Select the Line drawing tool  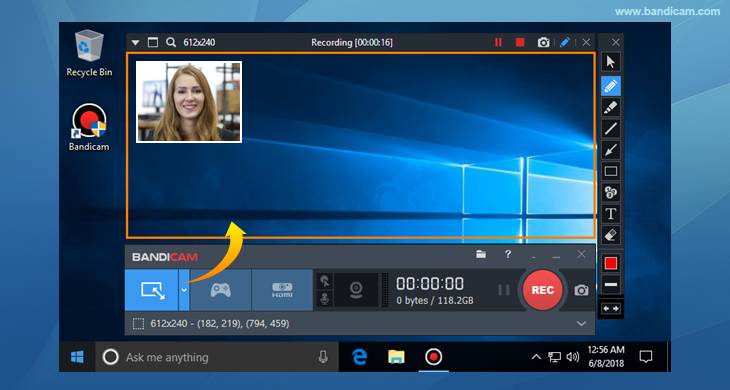(610, 128)
